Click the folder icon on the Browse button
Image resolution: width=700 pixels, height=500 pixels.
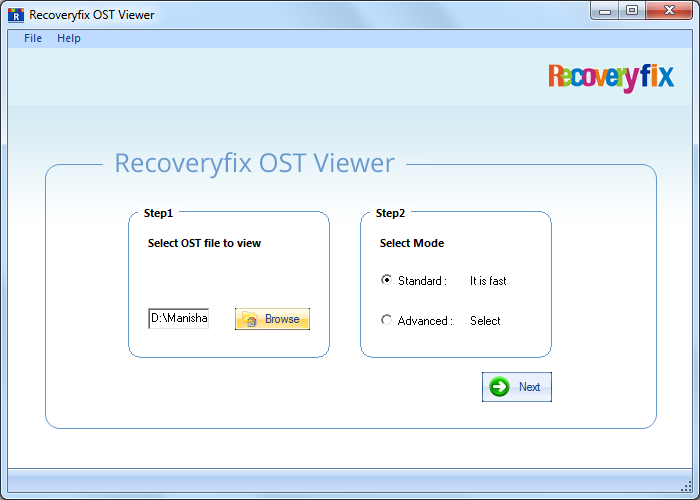[250, 319]
